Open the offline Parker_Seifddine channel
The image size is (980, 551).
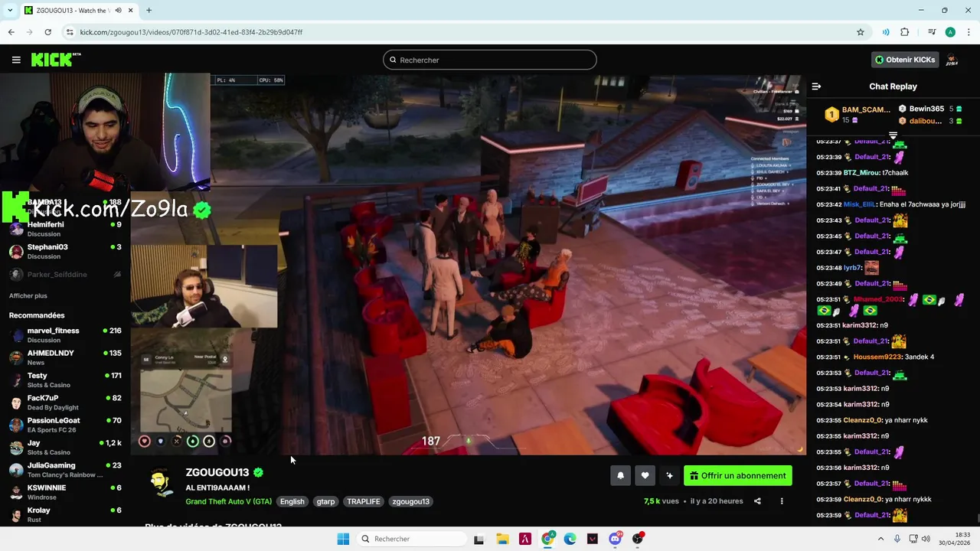click(65, 274)
